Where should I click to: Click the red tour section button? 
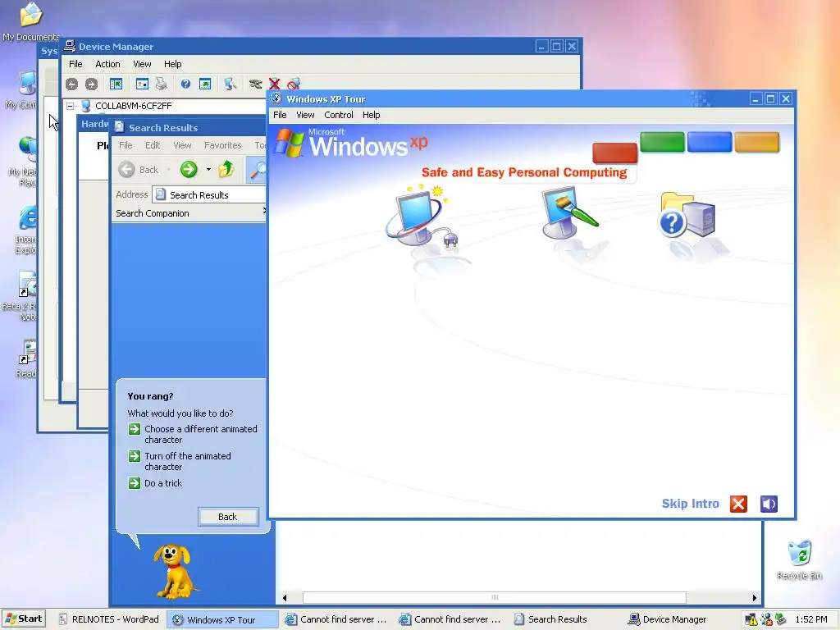615,153
